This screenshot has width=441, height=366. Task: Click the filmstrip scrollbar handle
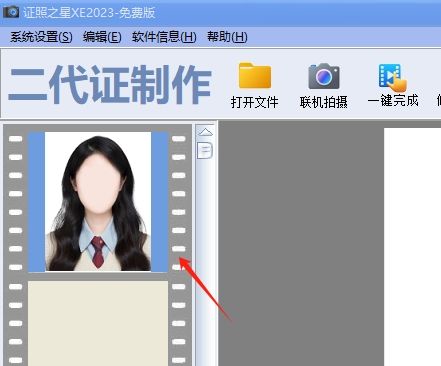point(205,150)
